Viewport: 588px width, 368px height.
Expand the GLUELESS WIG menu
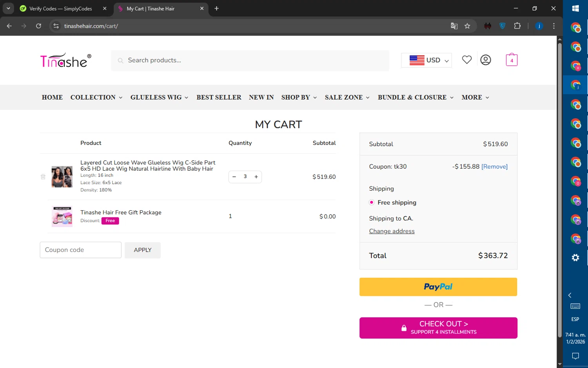159,97
